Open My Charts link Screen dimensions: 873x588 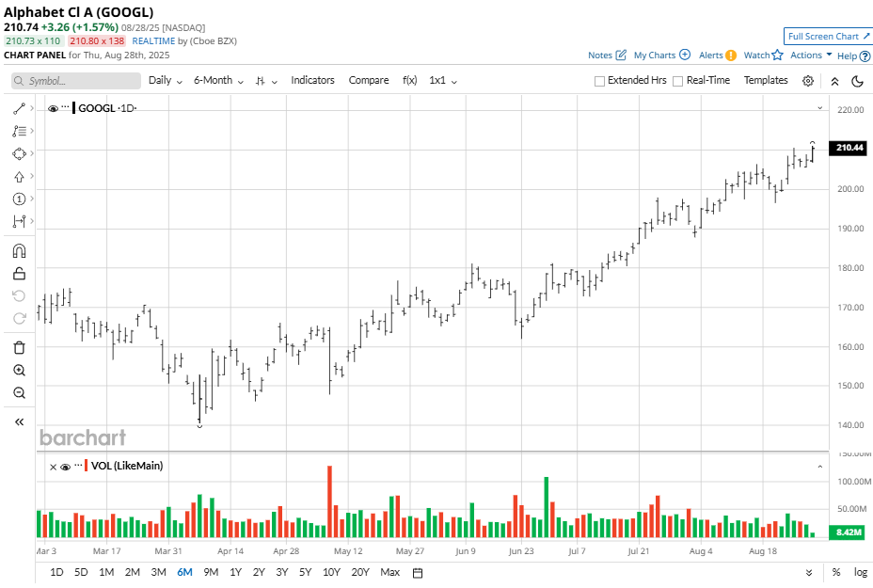pos(662,56)
